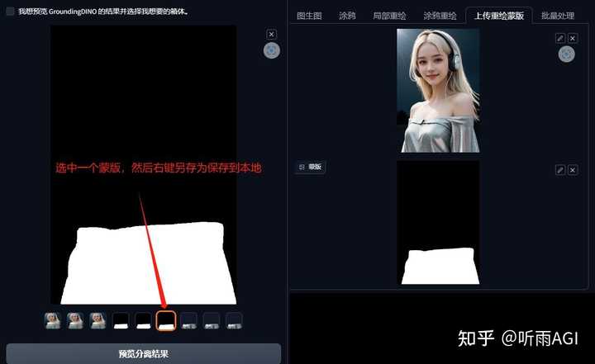Select the first cutout thumbnail after highlighted mask
595x364 pixels.
[189, 321]
